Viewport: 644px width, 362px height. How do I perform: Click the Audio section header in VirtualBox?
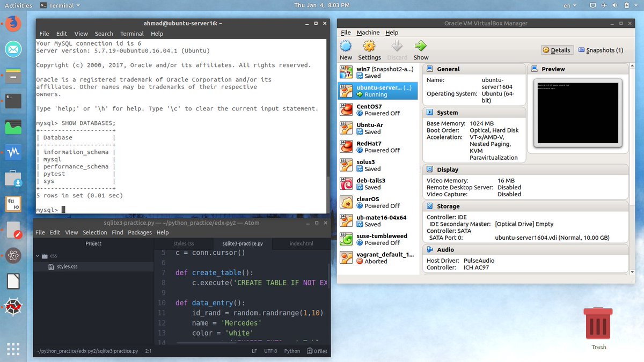526,249
